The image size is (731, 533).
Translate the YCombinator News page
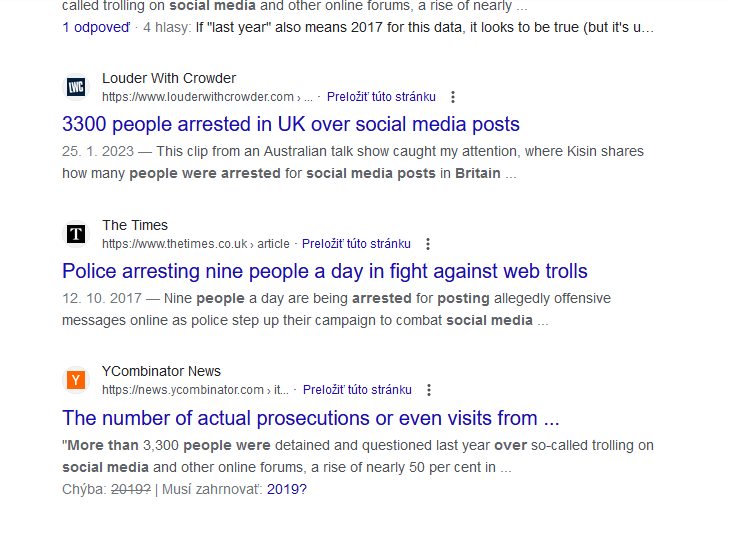pos(357,390)
